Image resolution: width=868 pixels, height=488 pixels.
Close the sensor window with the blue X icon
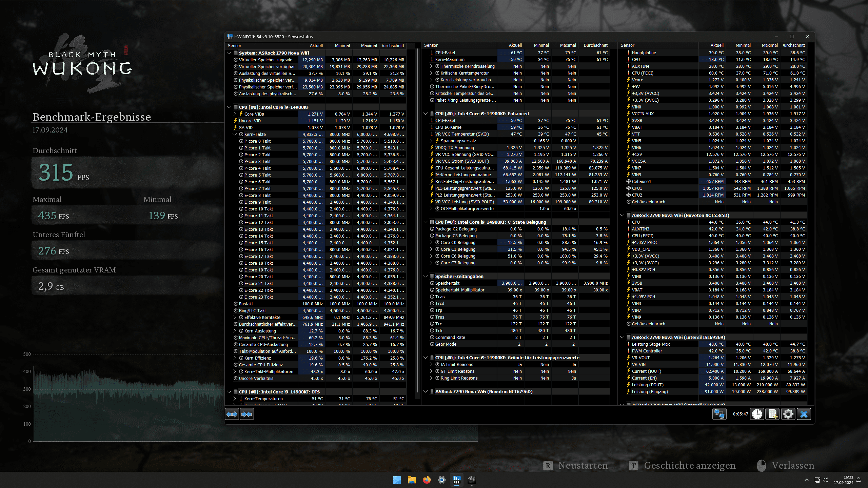point(804,414)
